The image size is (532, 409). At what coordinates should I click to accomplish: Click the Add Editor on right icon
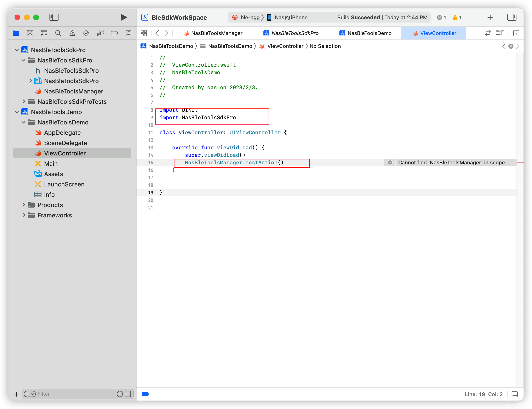(516, 33)
